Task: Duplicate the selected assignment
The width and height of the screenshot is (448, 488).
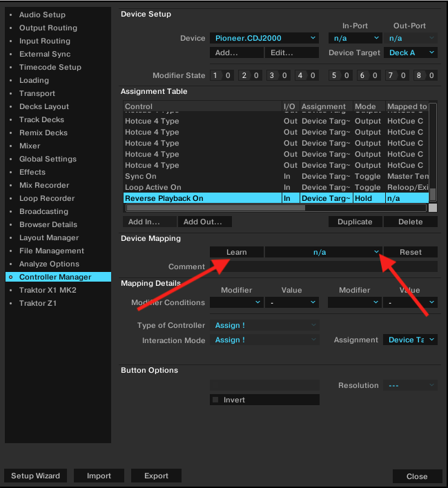Action: (x=355, y=222)
